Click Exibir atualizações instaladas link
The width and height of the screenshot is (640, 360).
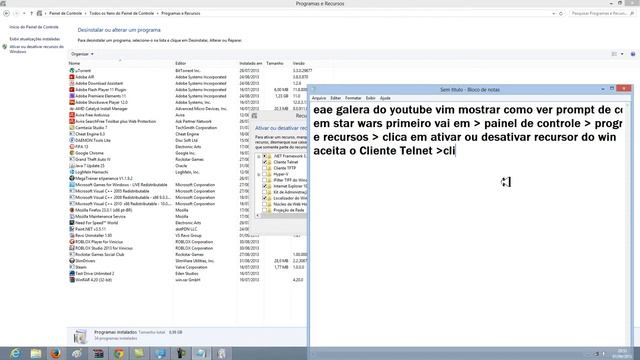(35, 39)
